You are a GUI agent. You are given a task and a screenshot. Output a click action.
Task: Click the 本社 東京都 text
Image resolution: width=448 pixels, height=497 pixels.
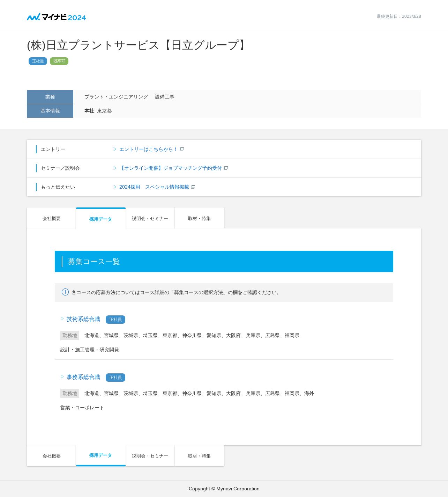click(98, 111)
